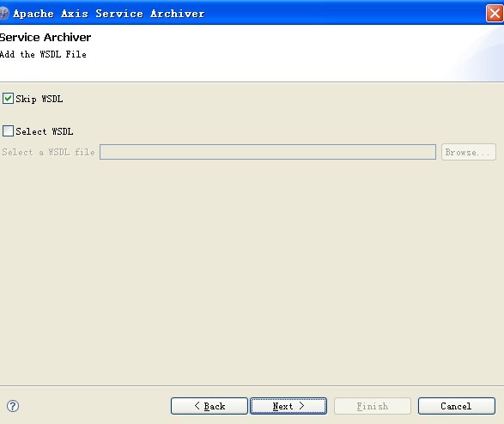
Task: Open help via question mark icon
Action: click(13, 406)
